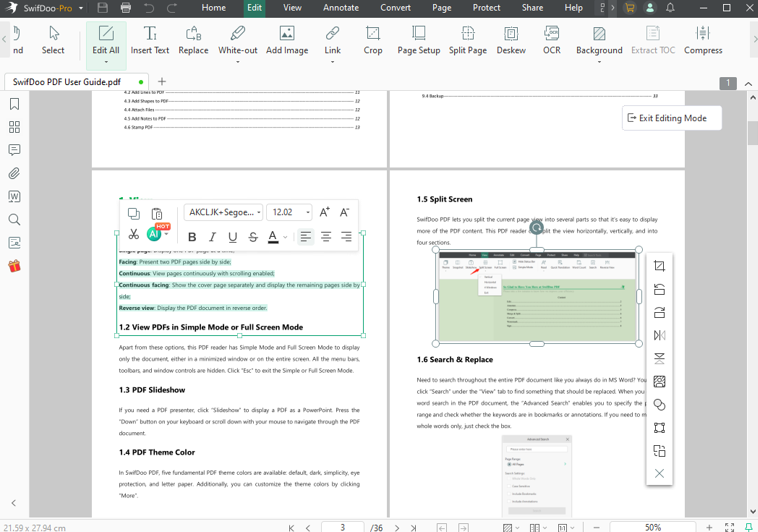This screenshot has width=758, height=532.
Task: Increase font size with A+ icon
Action: (324, 212)
